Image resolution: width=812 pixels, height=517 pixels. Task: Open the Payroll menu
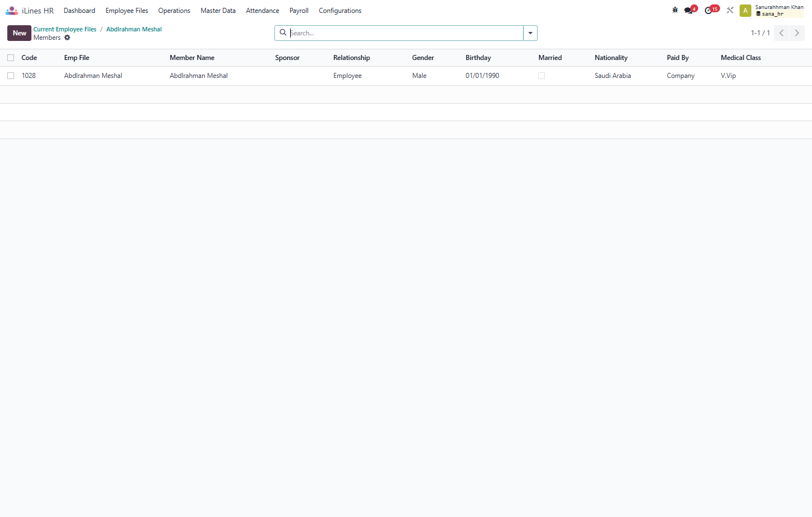299,11
